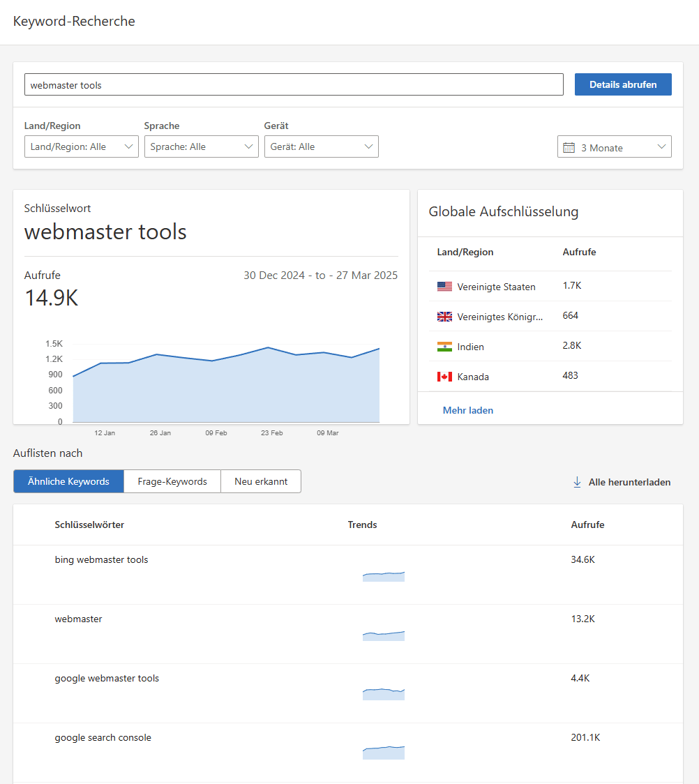Open the Land/Region: Alle dropdown
The height and width of the screenshot is (784, 699).
point(82,146)
